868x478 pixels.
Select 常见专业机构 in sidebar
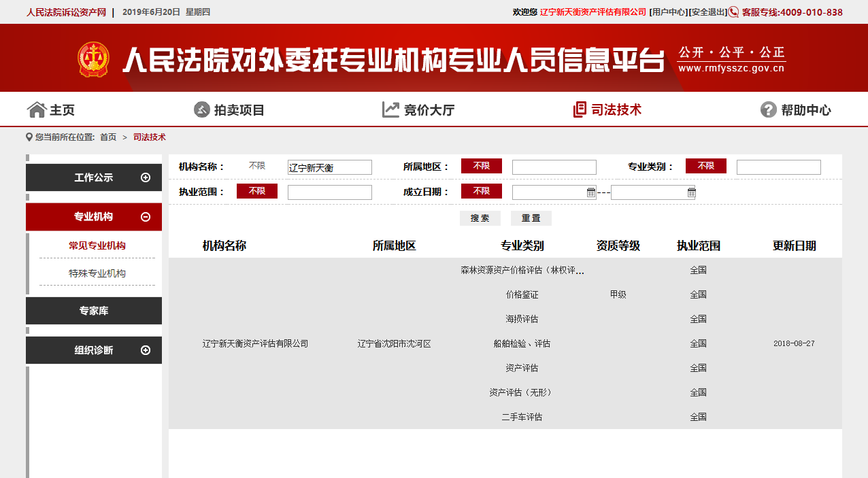tap(97, 245)
